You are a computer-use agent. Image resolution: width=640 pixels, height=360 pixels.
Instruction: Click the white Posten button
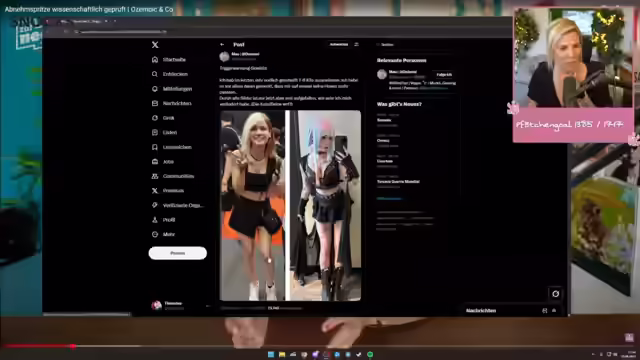click(x=178, y=253)
